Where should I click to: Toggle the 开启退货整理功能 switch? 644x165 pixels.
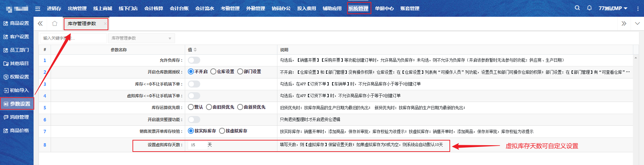coord(194,119)
